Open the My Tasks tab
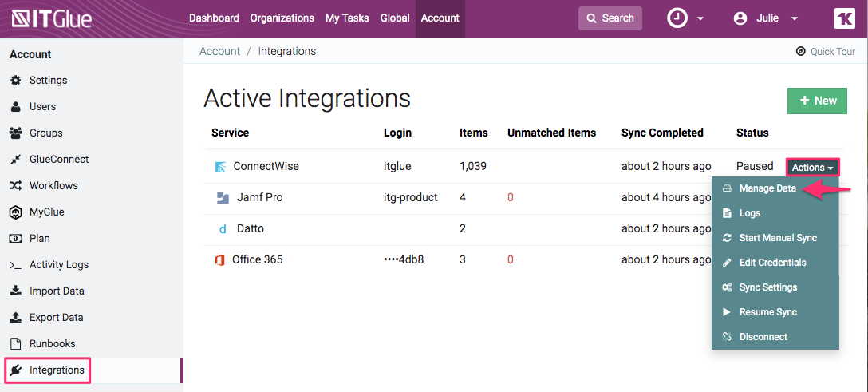This screenshot has height=392, width=868. tap(347, 18)
